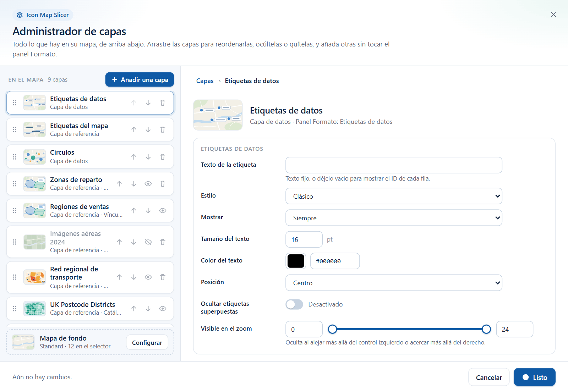This screenshot has width=568, height=392.
Task: Show the hidden Imágenes aéreas 2024 layer
Action: pos(148,242)
